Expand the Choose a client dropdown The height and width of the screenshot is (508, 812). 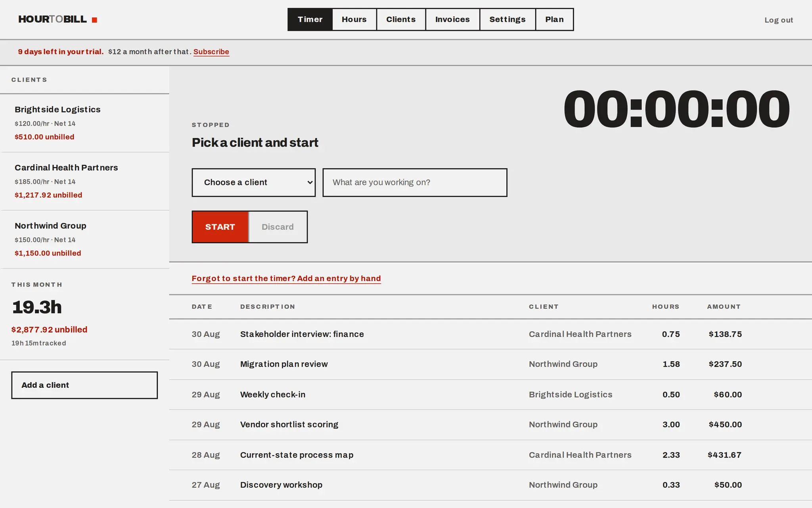pyautogui.click(x=254, y=183)
